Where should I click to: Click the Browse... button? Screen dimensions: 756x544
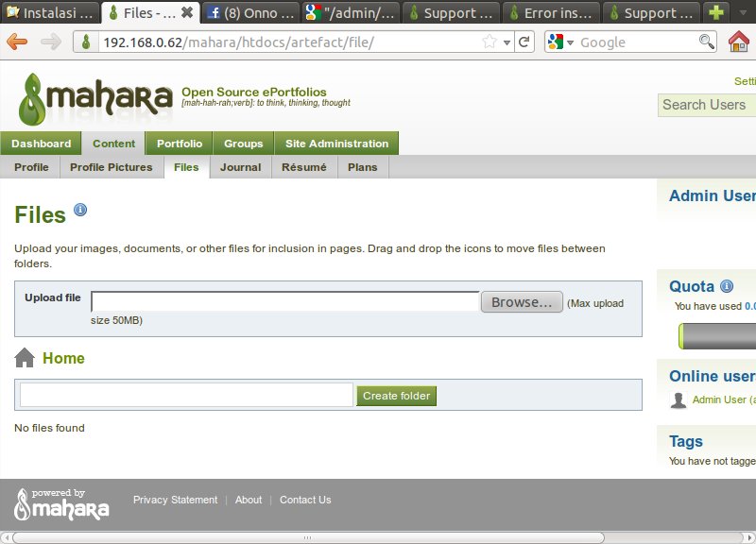(x=522, y=302)
